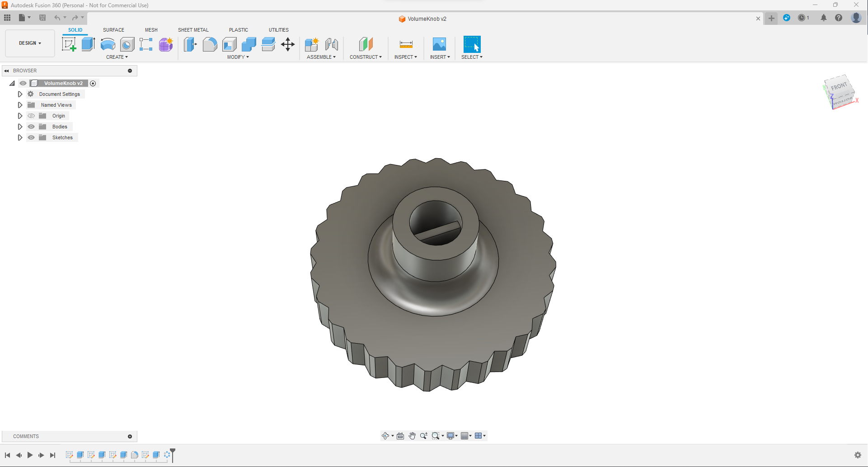868x467 pixels.
Task: Open the DESIGN workspace dropdown
Action: pyautogui.click(x=30, y=43)
